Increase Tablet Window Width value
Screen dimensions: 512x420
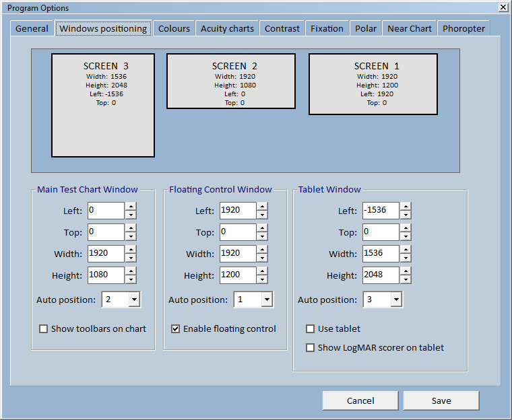(406, 250)
